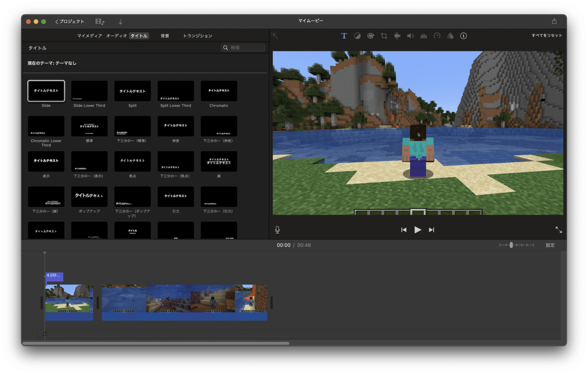Select the first short video clip in timeline

click(x=69, y=302)
